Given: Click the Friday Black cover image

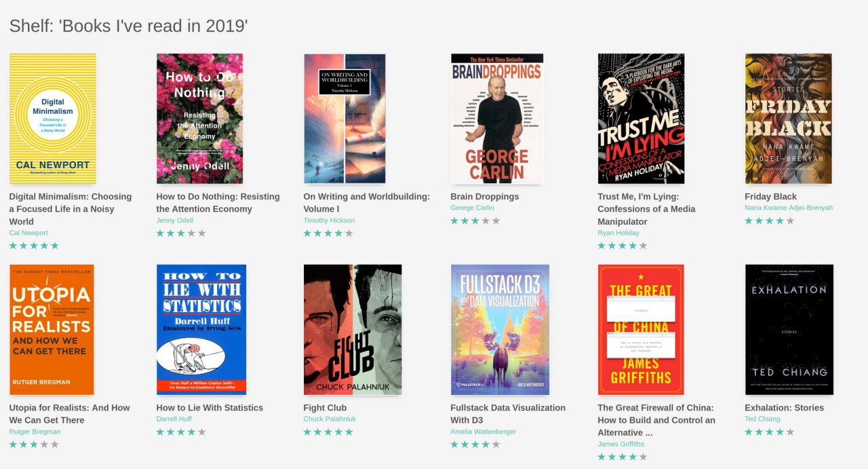Looking at the screenshot, I should tap(789, 119).
